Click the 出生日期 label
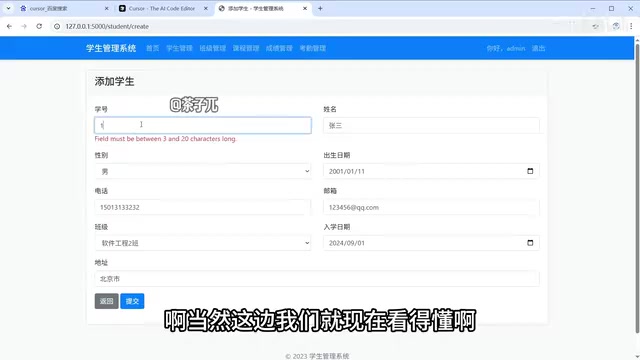 pos(337,155)
